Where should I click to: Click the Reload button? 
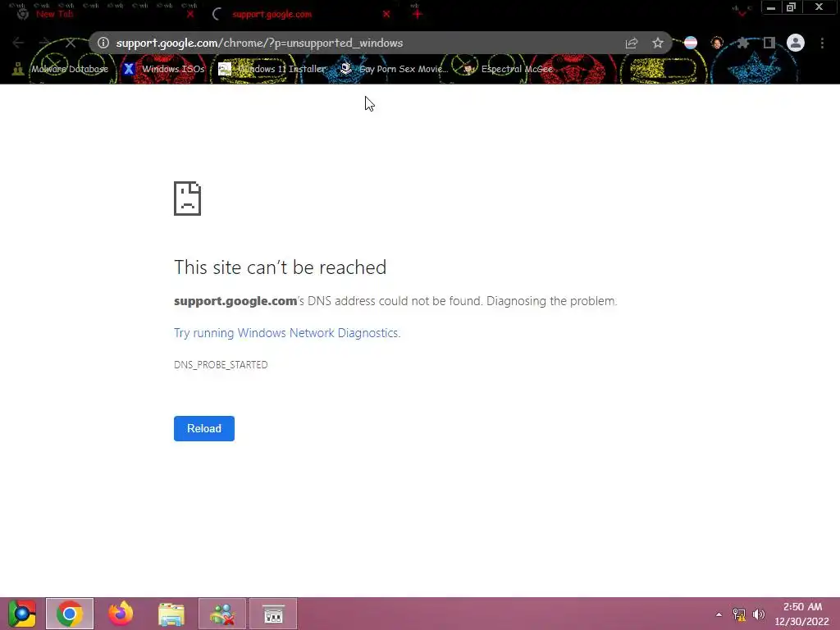204,428
